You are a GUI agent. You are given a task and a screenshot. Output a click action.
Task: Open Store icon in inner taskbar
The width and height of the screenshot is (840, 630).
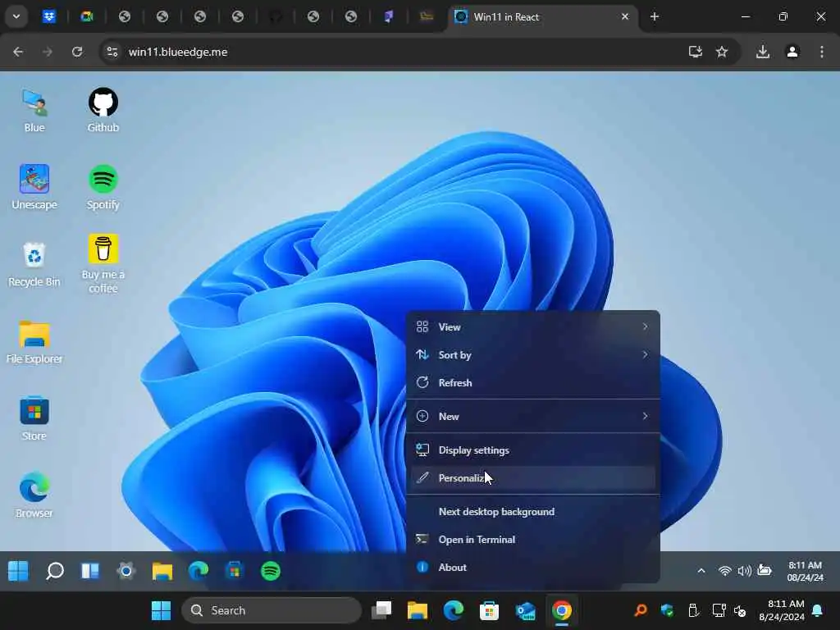(x=234, y=571)
